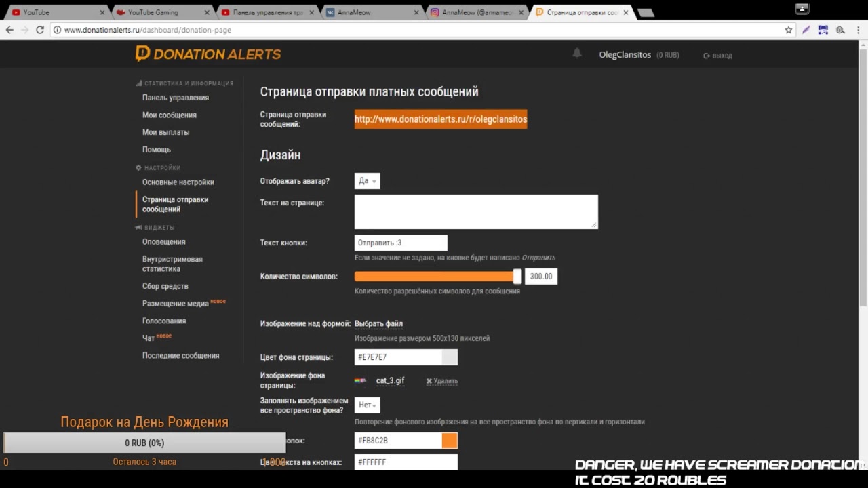Open Мои выплаты in sidebar

click(165, 132)
